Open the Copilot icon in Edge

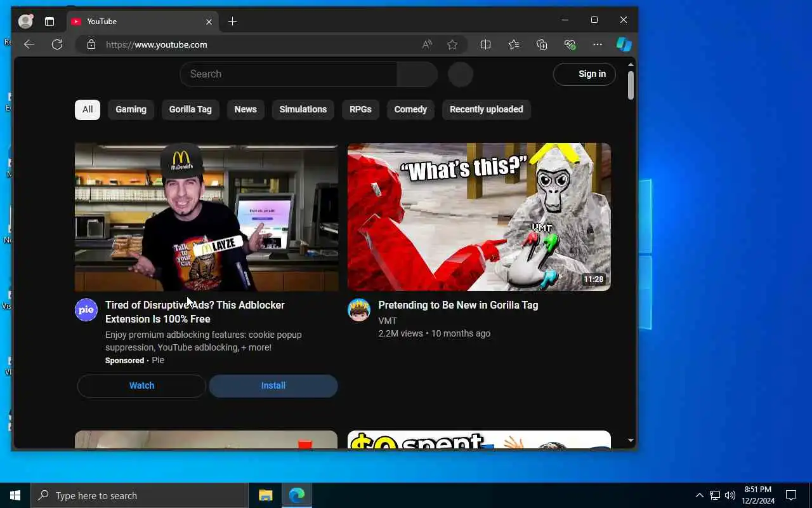624,44
